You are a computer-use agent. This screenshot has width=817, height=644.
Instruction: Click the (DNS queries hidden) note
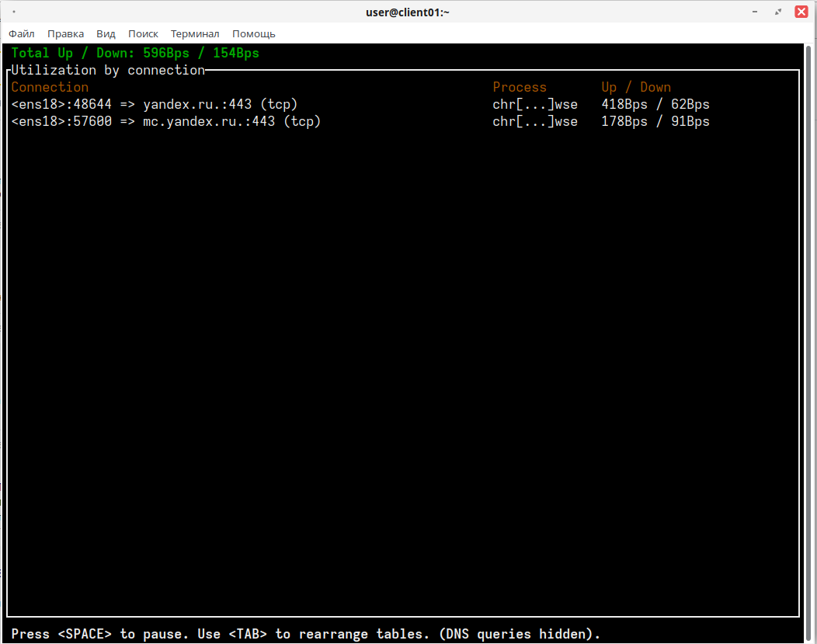(520, 634)
